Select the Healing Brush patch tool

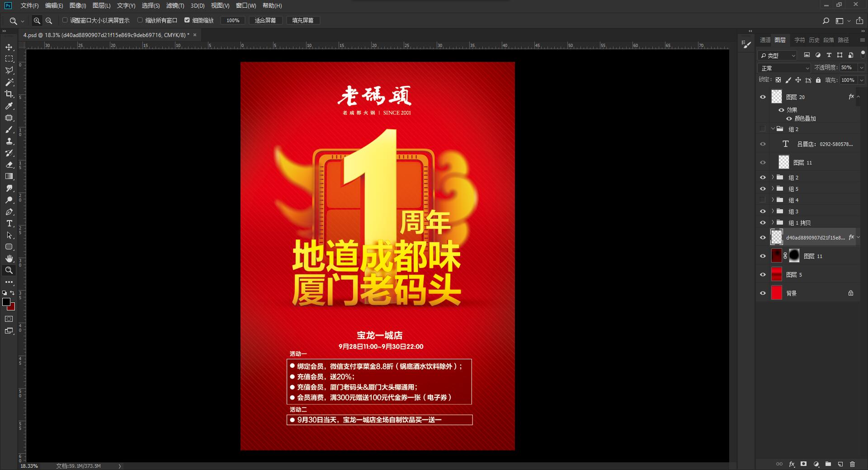9,117
